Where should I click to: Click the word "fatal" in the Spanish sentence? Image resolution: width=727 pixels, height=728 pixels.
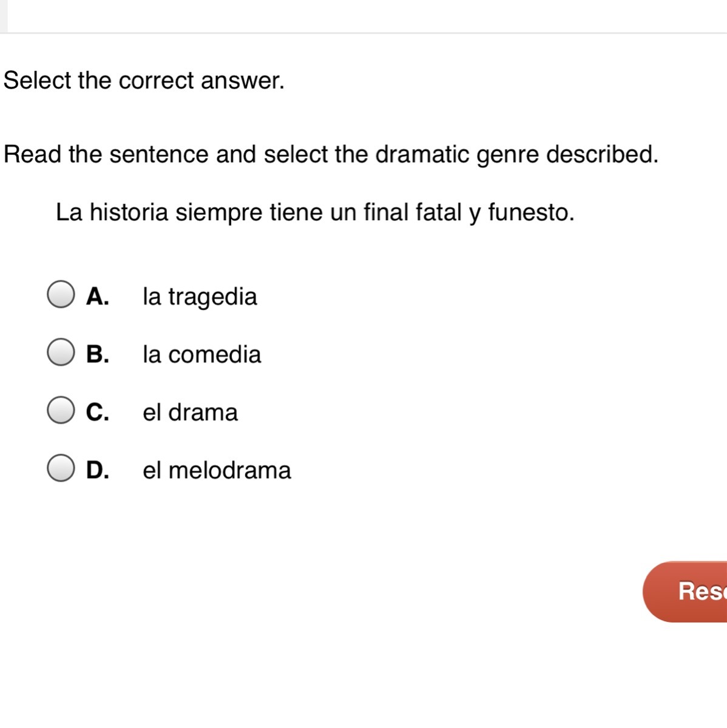coord(438,212)
